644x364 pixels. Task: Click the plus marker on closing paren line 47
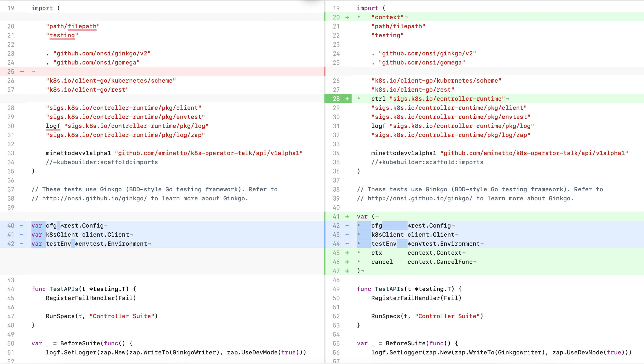click(347, 271)
